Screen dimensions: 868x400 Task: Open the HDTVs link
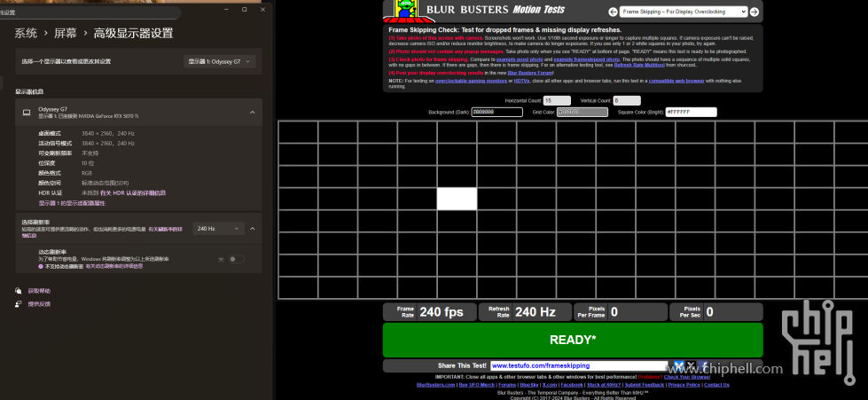(x=522, y=81)
